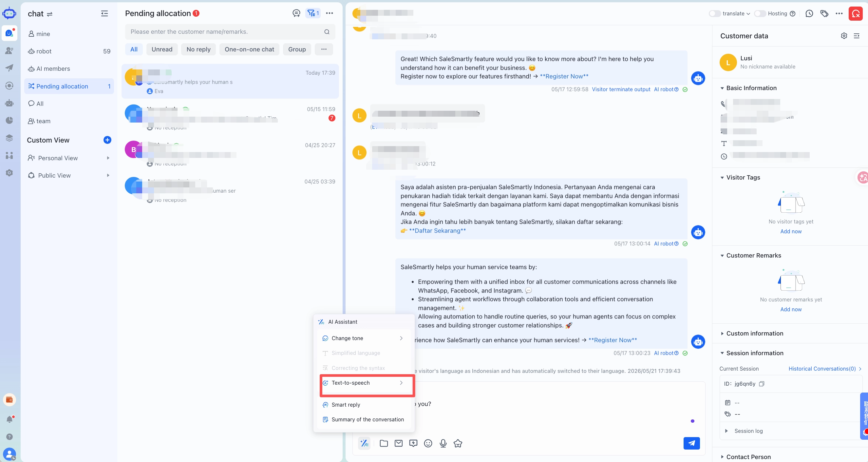Open Customer data settings gear

pos(844,36)
